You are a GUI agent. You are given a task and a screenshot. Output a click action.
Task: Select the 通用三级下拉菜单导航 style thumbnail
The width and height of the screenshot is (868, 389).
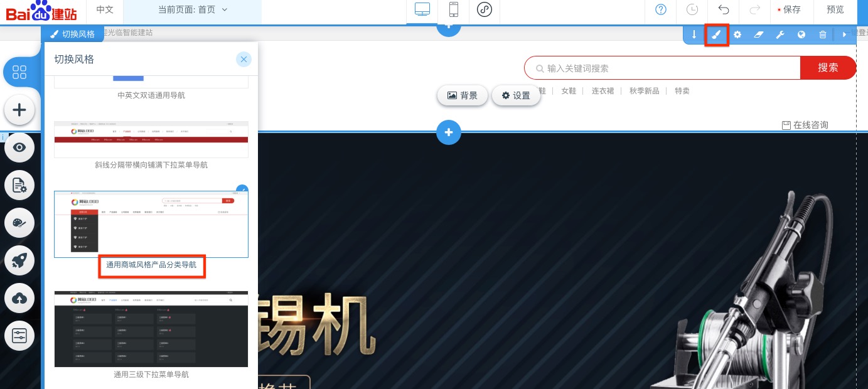tap(151, 329)
